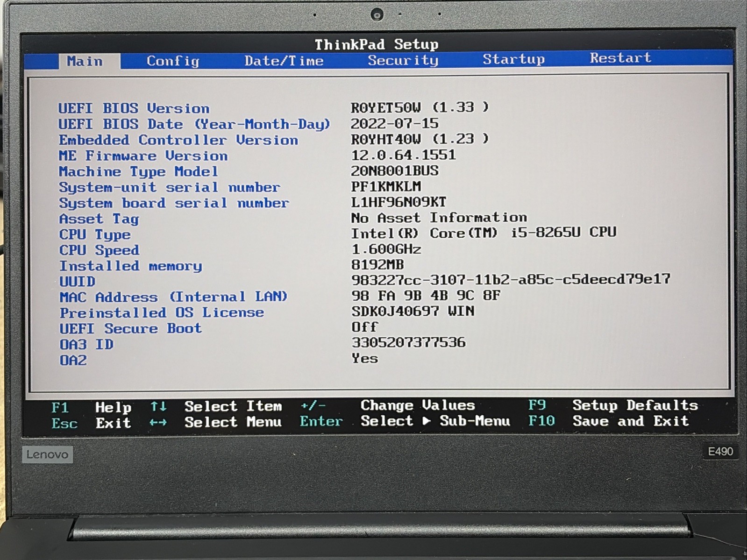747x560 pixels.
Task: Click the Esc Exit key hint
Action: [91, 423]
